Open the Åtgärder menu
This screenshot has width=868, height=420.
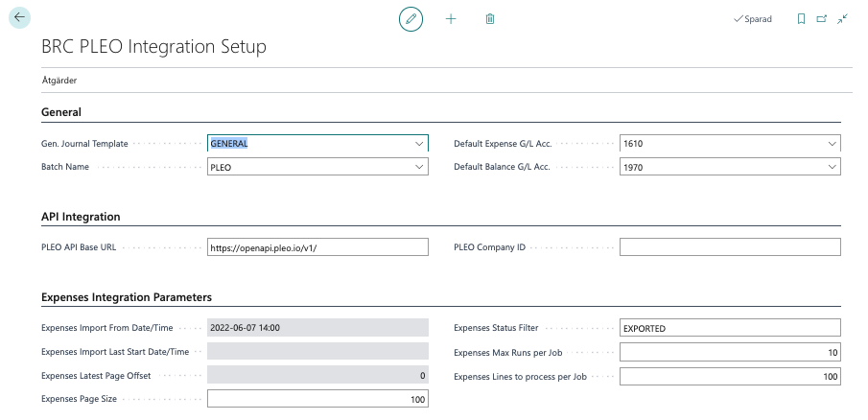(x=59, y=81)
